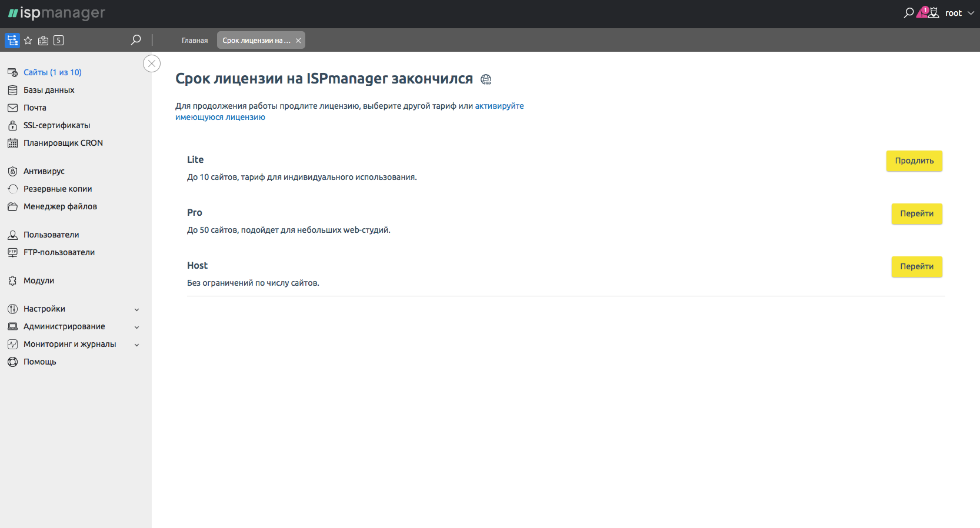Click the heading Срок лицензии на ISPmanager закончился
Viewport: 980px width, 528px height.
[x=324, y=79]
